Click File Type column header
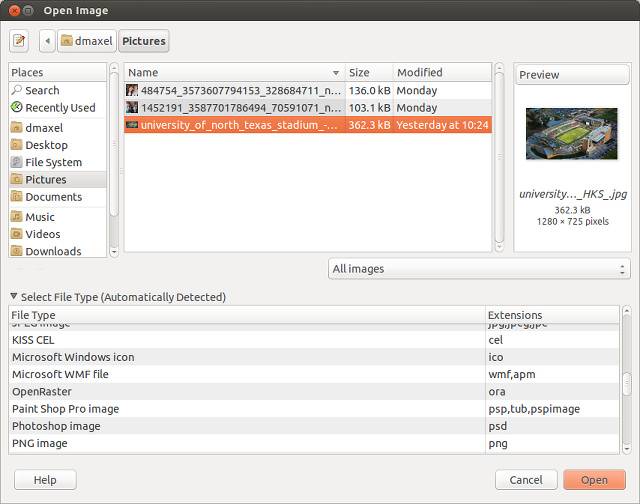The image size is (640, 504). pyautogui.click(x=247, y=315)
